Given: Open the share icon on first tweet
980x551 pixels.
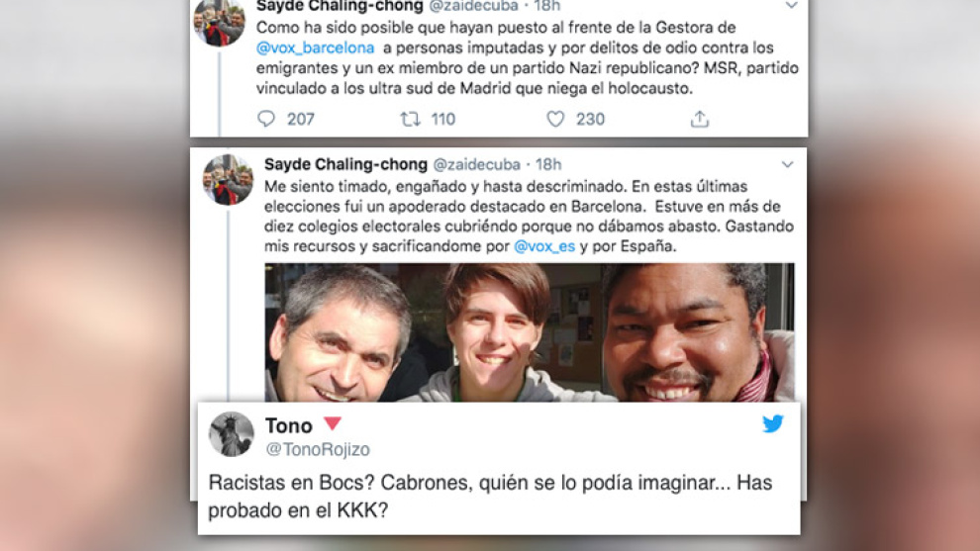Looking at the screenshot, I should click(x=700, y=119).
